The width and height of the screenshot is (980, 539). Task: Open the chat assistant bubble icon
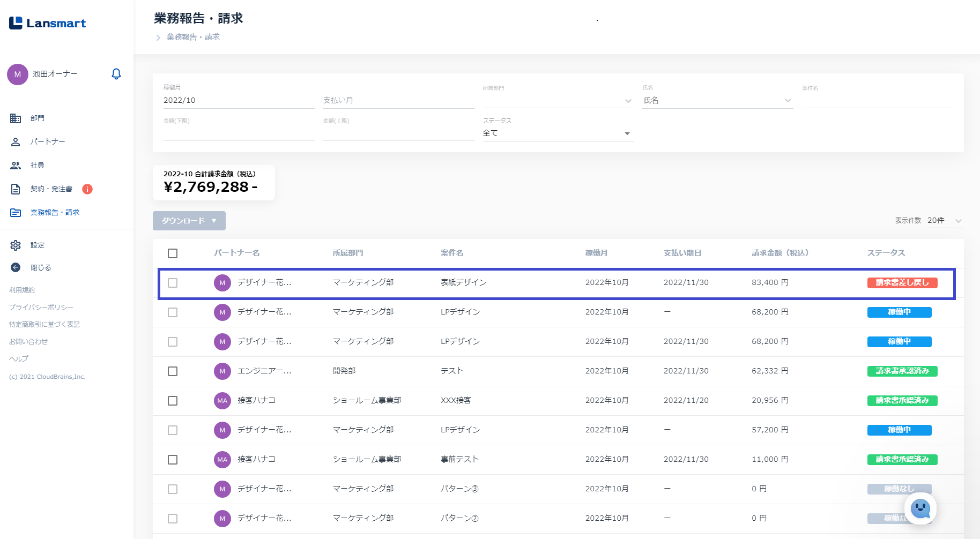click(920, 508)
